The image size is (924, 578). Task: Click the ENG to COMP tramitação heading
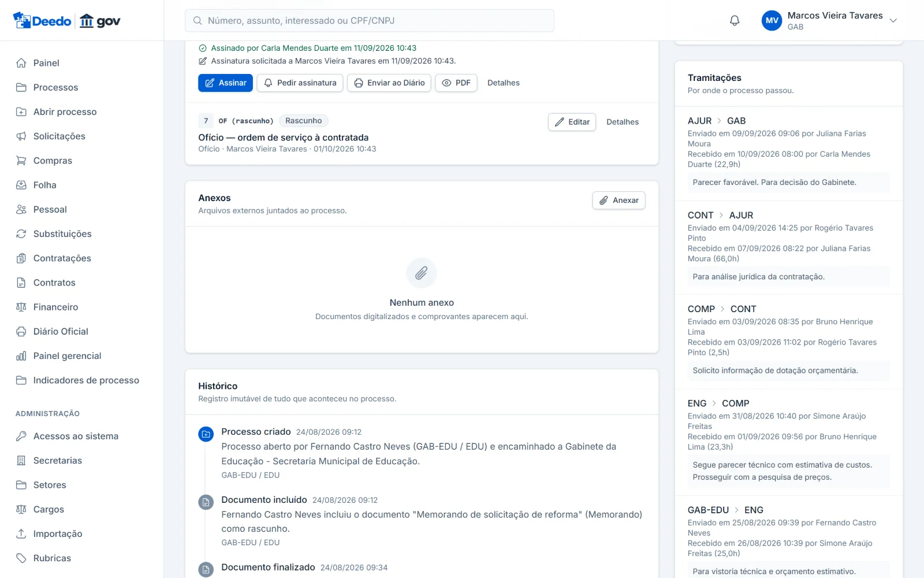(x=718, y=403)
